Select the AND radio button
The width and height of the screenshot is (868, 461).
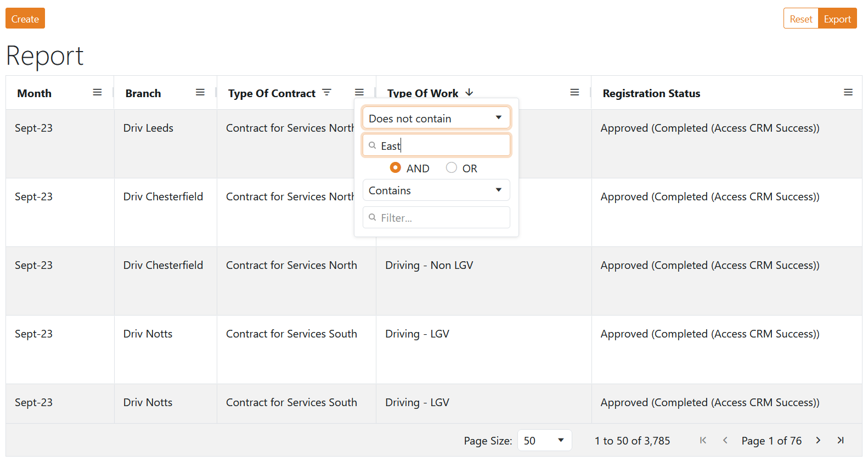pyautogui.click(x=395, y=168)
